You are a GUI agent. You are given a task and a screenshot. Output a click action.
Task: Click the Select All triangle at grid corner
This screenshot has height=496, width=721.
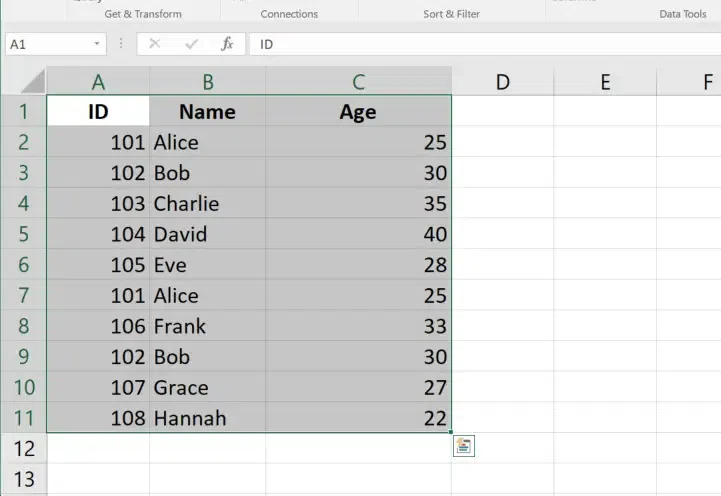(x=33, y=82)
